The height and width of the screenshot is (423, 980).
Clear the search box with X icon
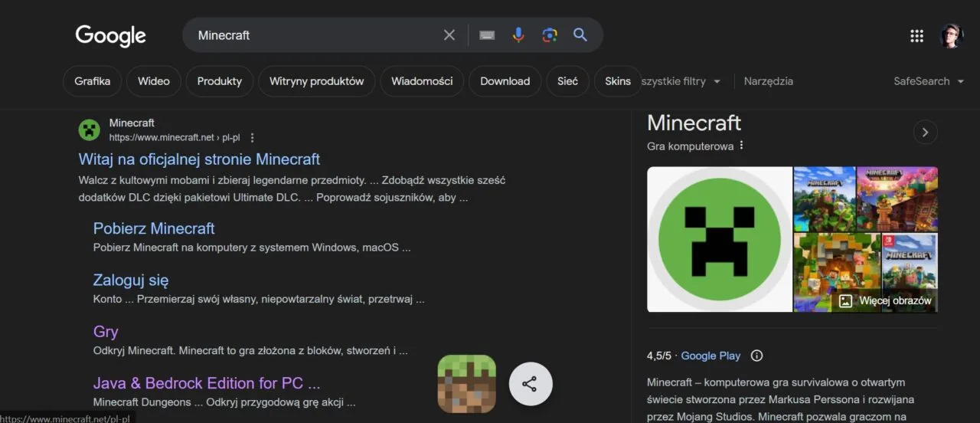point(449,35)
